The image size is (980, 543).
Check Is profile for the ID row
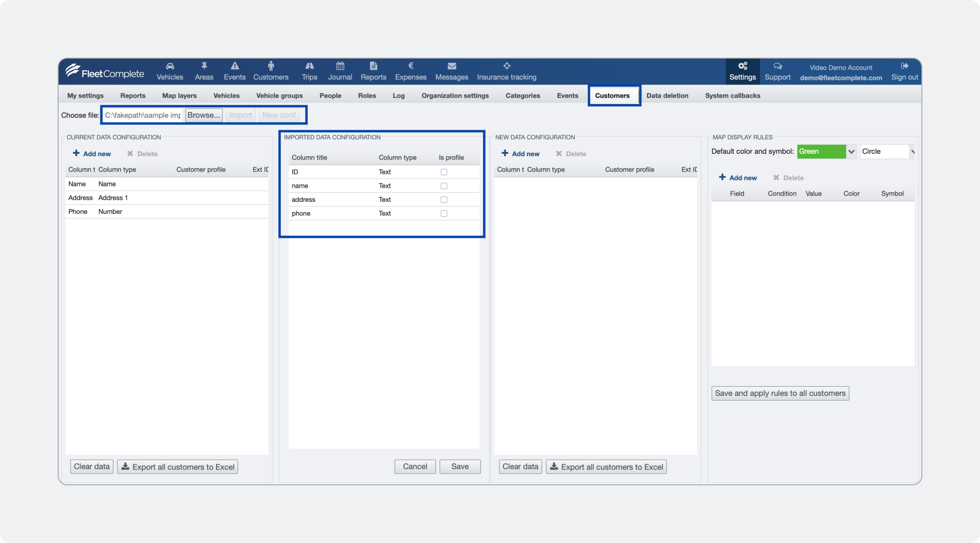[444, 172]
